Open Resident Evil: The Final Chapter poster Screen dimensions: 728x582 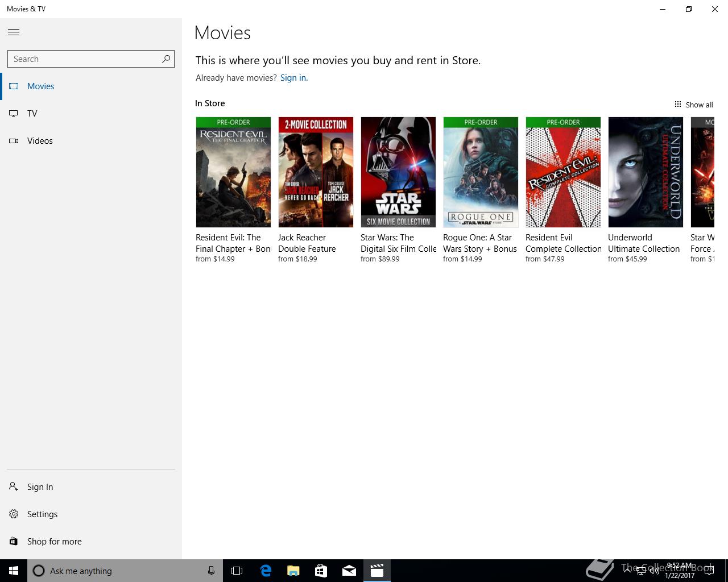click(233, 172)
